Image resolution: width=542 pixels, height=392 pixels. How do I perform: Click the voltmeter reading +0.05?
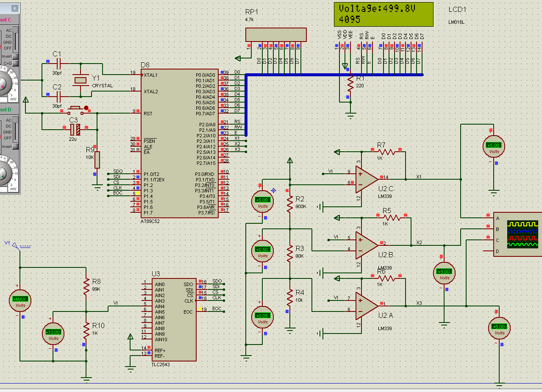click(263, 318)
